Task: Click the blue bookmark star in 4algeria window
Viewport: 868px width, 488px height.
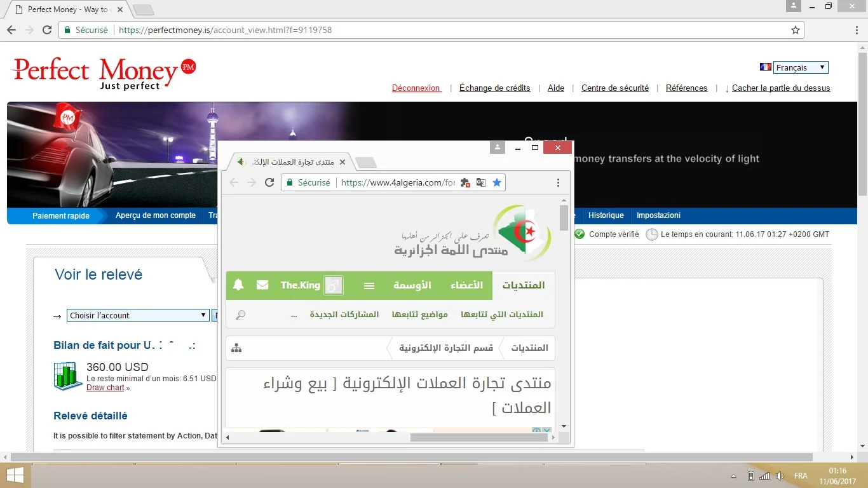Action: pyautogui.click(x=497, y=182)
